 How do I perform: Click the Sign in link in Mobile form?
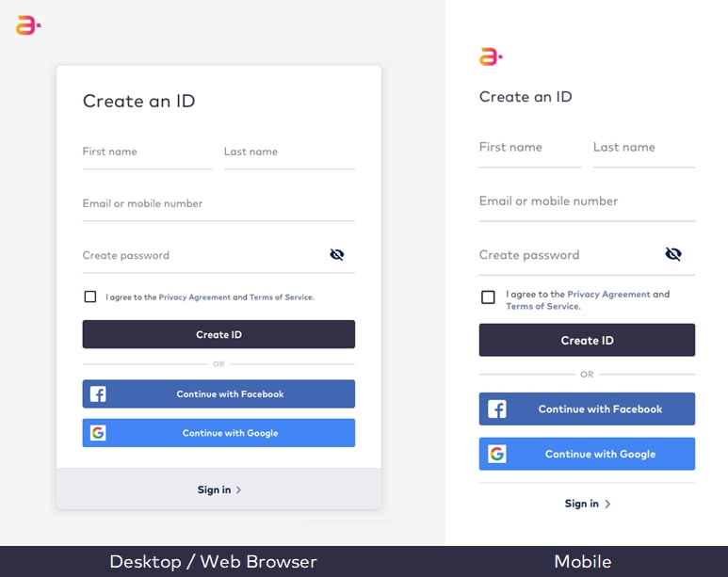[x=581, y=504]
